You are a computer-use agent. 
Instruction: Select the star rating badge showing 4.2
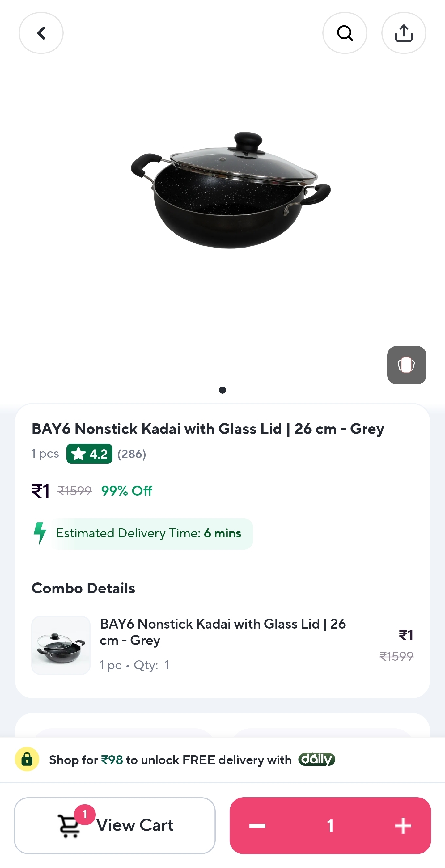tap(89, 454)
